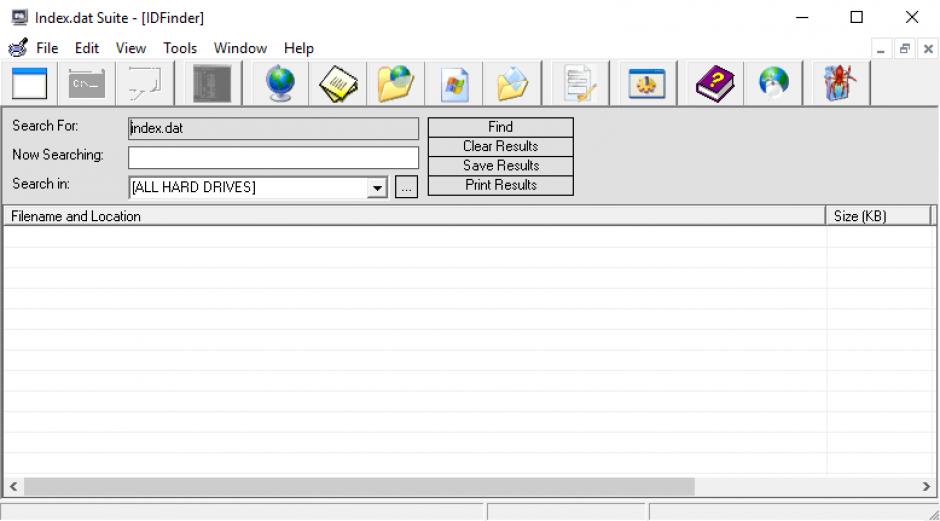940x521 pixels.
Task: Click the browse ellipsis button
Action: point(406,187)
